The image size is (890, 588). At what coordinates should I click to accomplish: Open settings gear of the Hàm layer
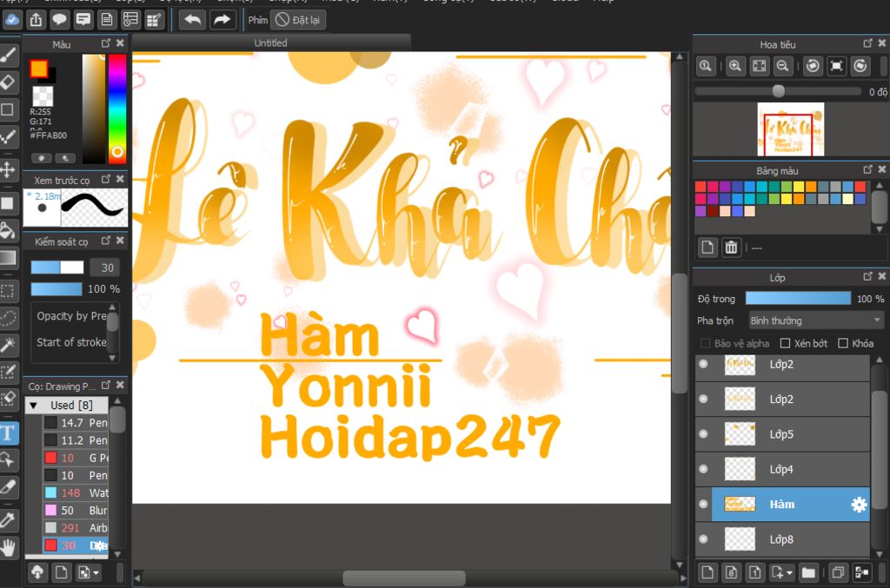click(x=859, y=505)
